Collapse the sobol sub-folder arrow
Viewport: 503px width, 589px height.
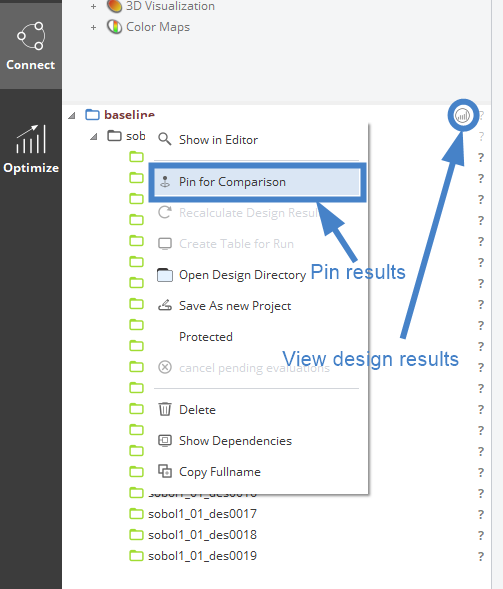click(94, 137)
